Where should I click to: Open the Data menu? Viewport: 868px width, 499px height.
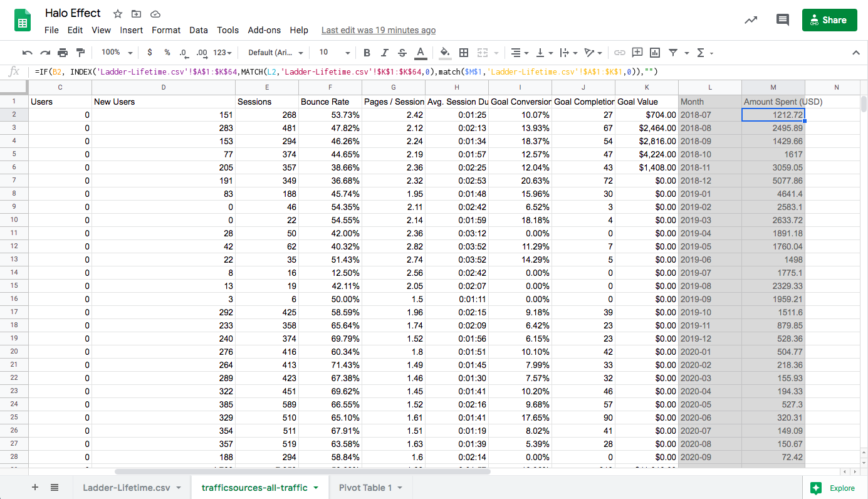(199, 30)
